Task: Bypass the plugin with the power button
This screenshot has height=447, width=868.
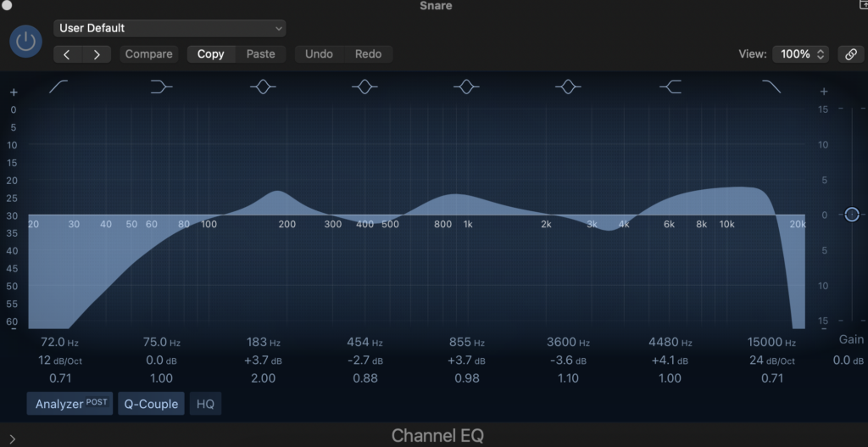Action: pyautogui.click(x=26, y=41)
